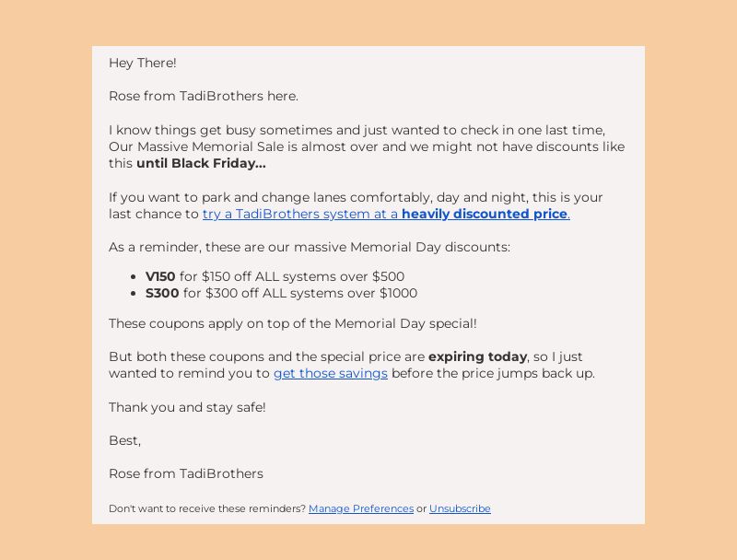This screenshot has width=737, height=560.
Task: Click the bullet marker beside S300
Action: coord(134,294)
